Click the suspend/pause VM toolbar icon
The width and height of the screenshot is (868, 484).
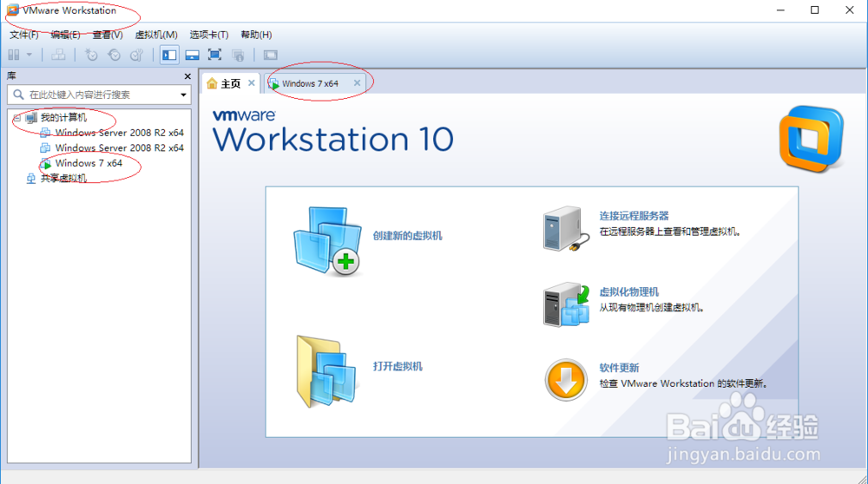tap(14, 55)
